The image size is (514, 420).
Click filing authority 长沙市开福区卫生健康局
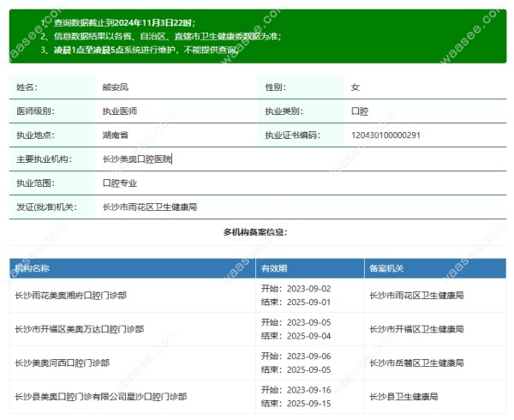tap(416, 329)
